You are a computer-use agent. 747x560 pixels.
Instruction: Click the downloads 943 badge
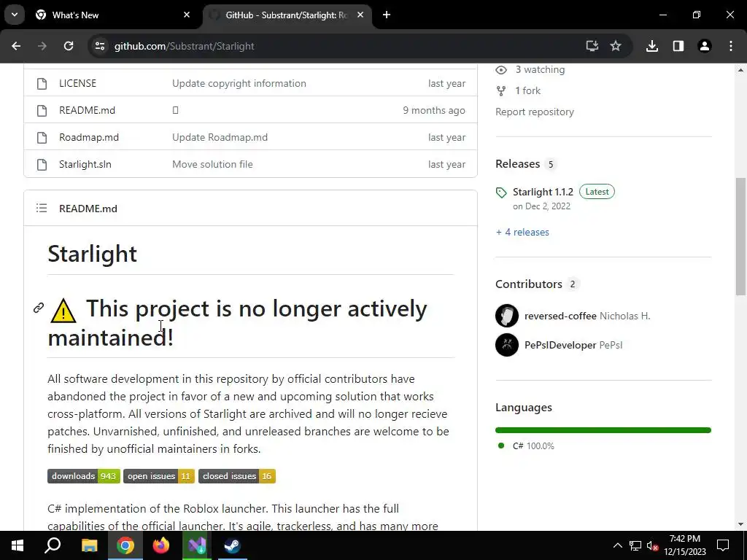tap(84, 476)
